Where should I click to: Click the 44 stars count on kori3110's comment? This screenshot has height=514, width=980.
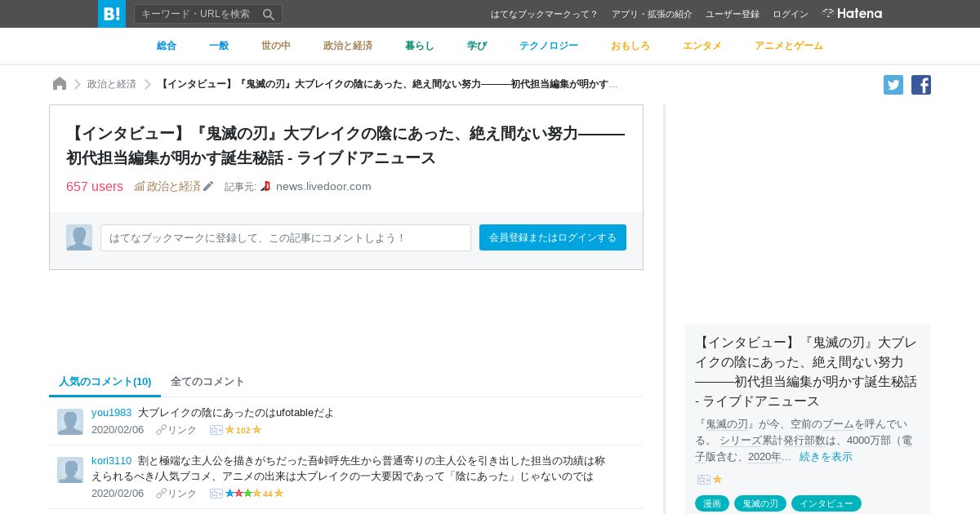pyautogui.click(x=268, y=494)
